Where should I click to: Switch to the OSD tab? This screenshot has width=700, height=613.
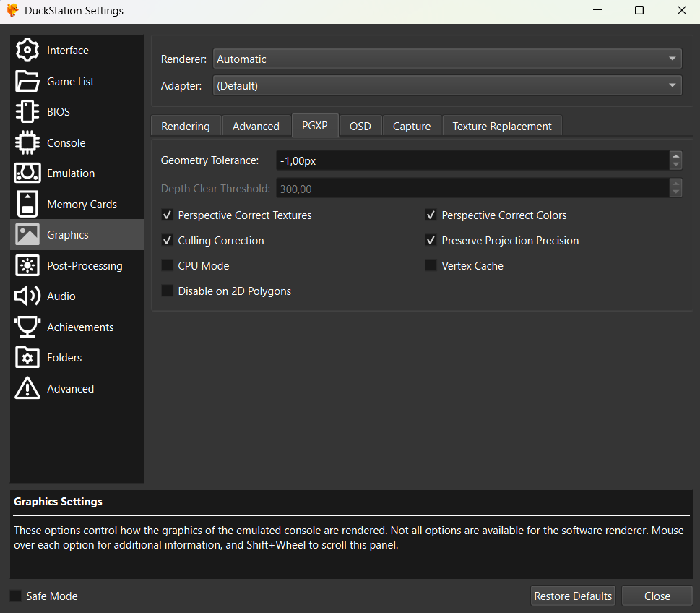[360, 126]
